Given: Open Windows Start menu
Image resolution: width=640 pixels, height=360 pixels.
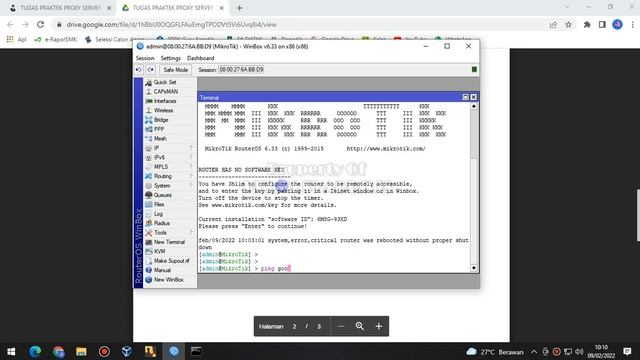Looking at the screenshot, I should [11, 351].
